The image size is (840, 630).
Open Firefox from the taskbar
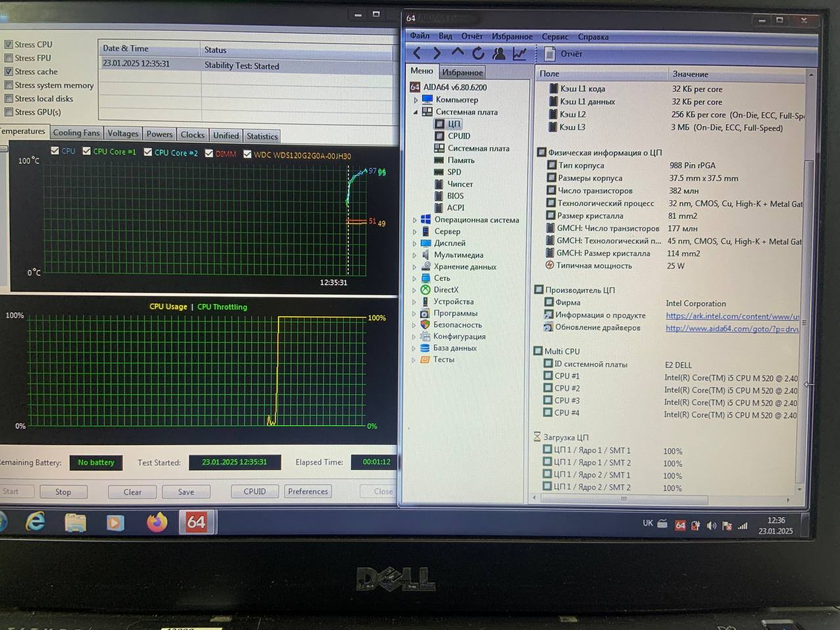tap(157, 522)
